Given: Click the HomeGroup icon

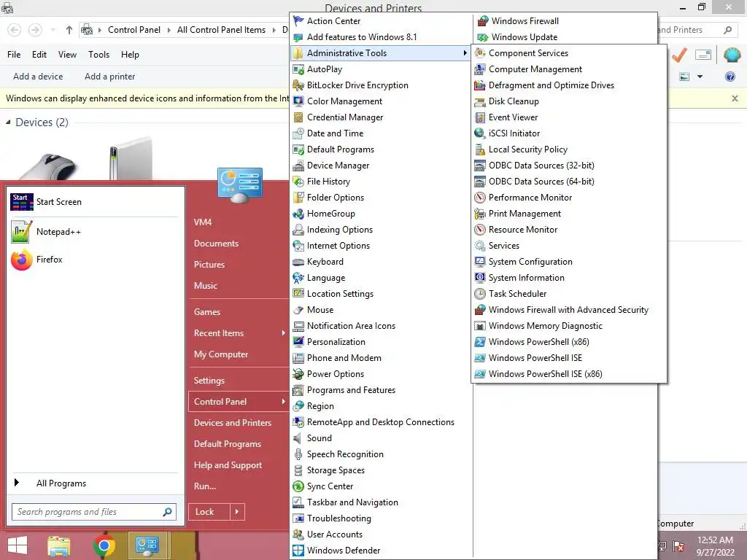Looking at the screenshot, I should click(298, 214).
